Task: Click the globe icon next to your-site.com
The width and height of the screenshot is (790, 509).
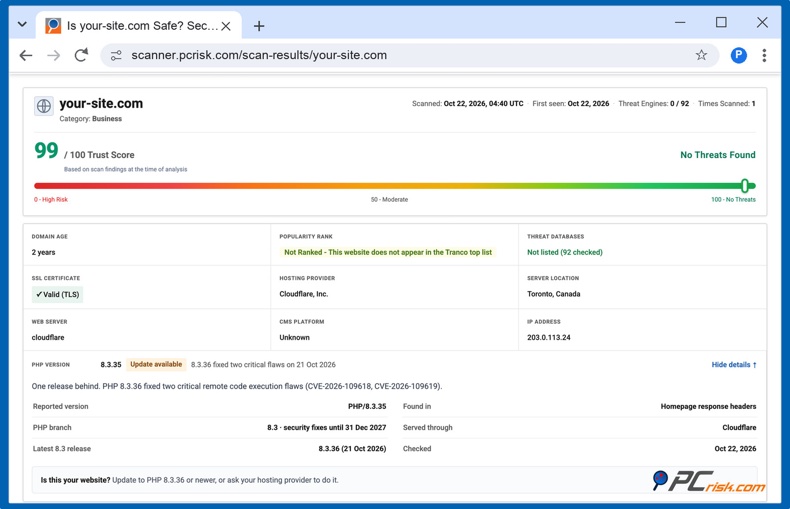Action: [44, 106]
